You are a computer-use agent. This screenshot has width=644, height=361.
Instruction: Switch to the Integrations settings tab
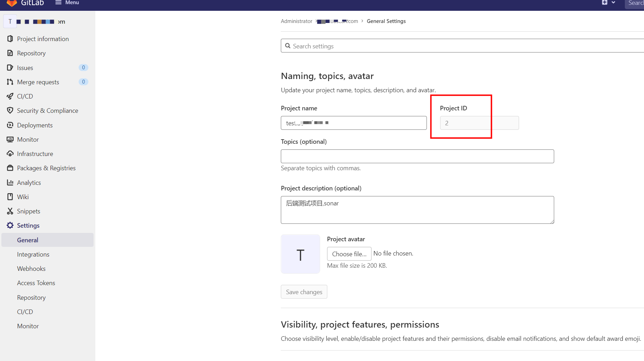tap(33, 254)
